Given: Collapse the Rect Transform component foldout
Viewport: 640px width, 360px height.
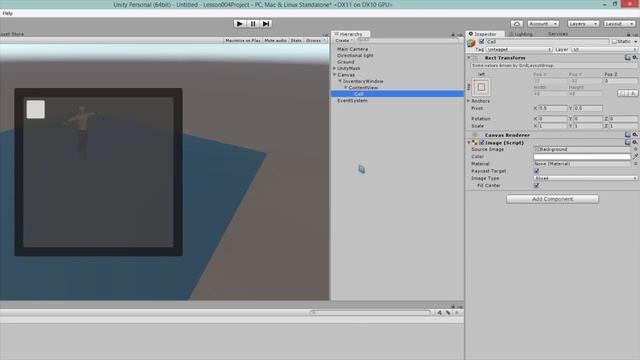Looking at the screenshot, I should tap(469, 58).
